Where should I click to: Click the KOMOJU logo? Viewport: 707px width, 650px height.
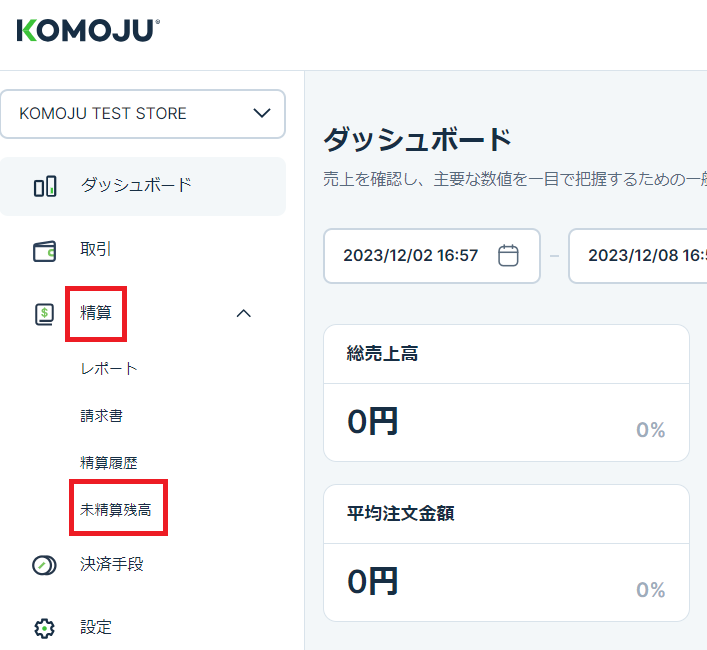(88, 31)
